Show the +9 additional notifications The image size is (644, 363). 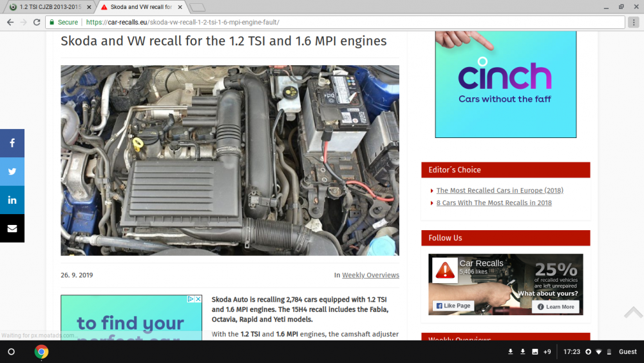(x=547, y=352)
